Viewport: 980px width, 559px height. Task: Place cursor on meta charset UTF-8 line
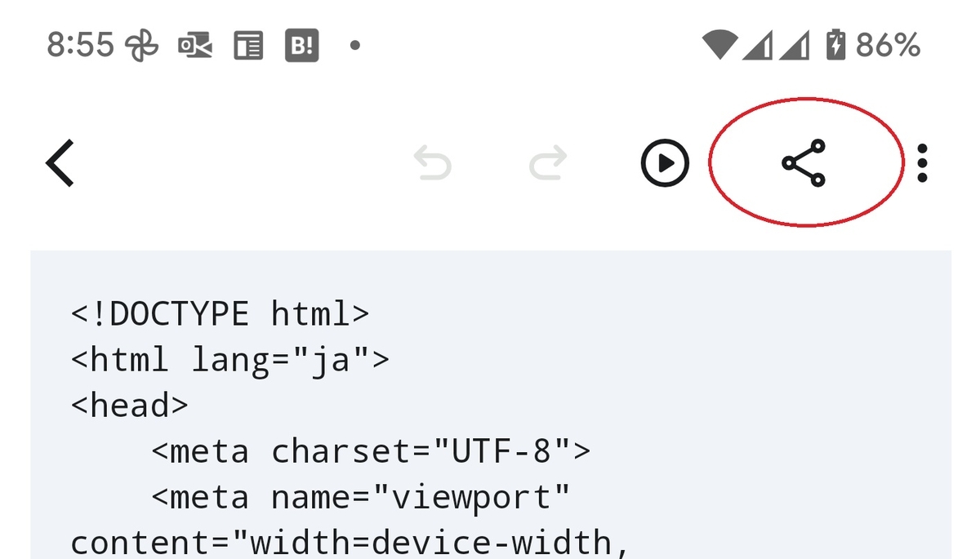point(371,450)
